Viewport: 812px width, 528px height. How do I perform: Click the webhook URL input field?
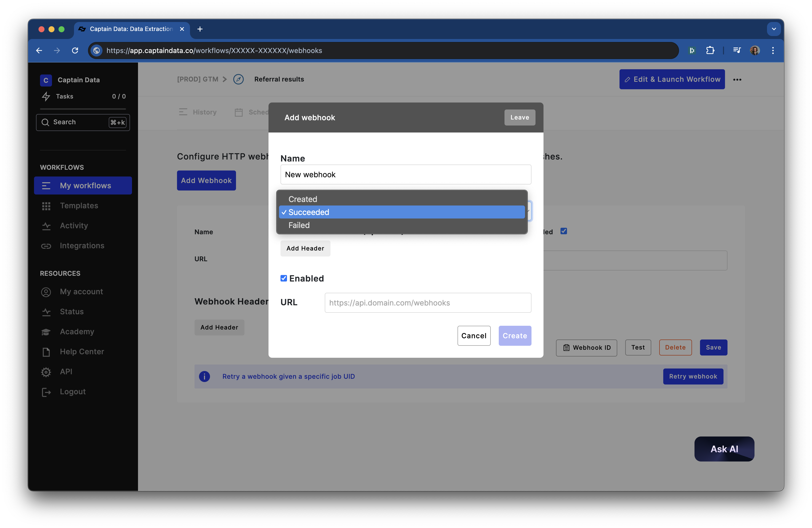(428, 303)
